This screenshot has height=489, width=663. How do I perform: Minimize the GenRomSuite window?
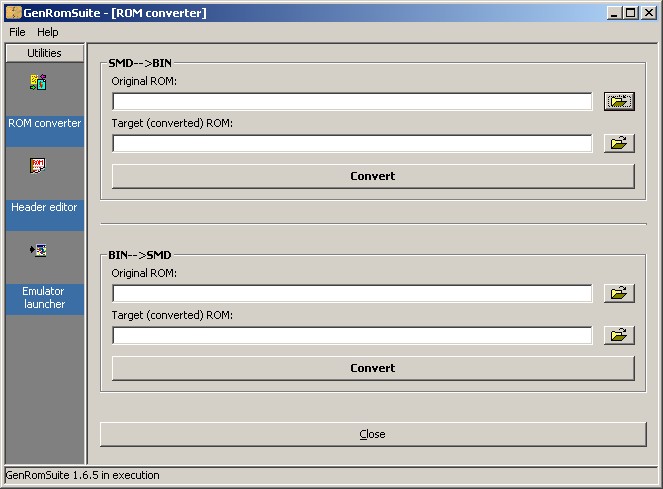[x=614, y=13]
